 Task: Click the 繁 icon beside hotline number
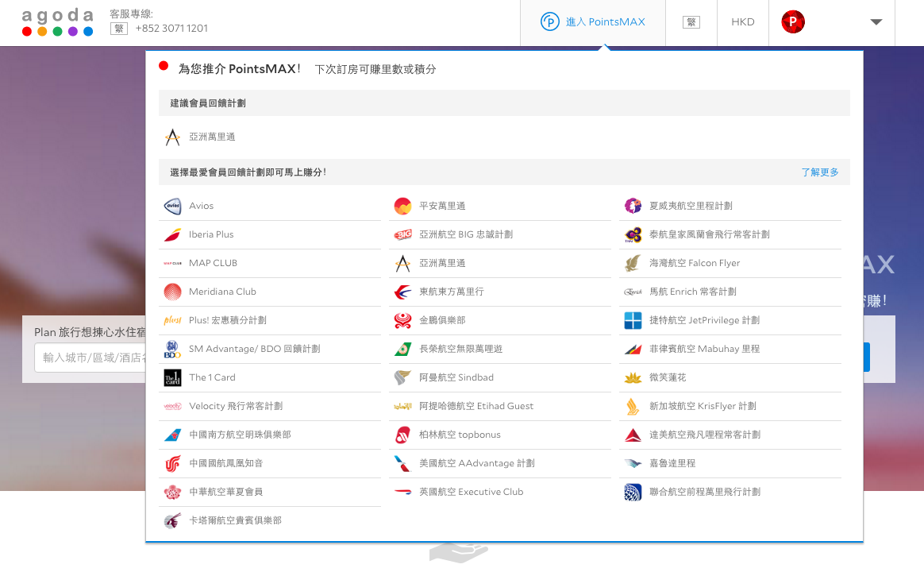click(x=119, y=29)
